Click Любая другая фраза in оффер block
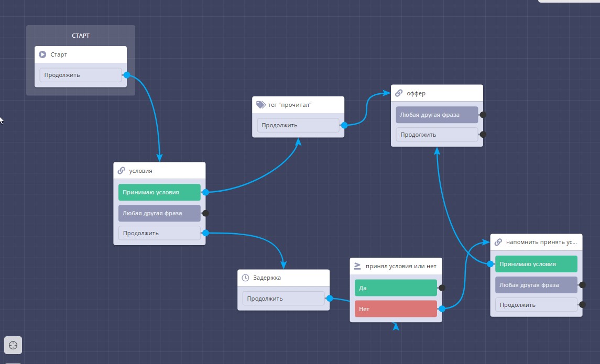Image resolution: width=600 pixels, height=364 pixels. point(437,115)
